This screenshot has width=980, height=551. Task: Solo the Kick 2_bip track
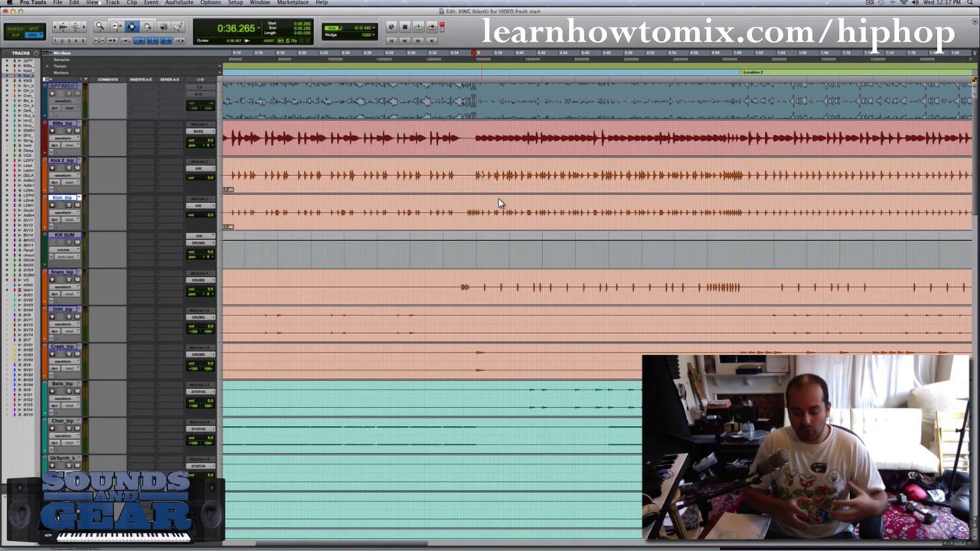[x=69, y=168]
